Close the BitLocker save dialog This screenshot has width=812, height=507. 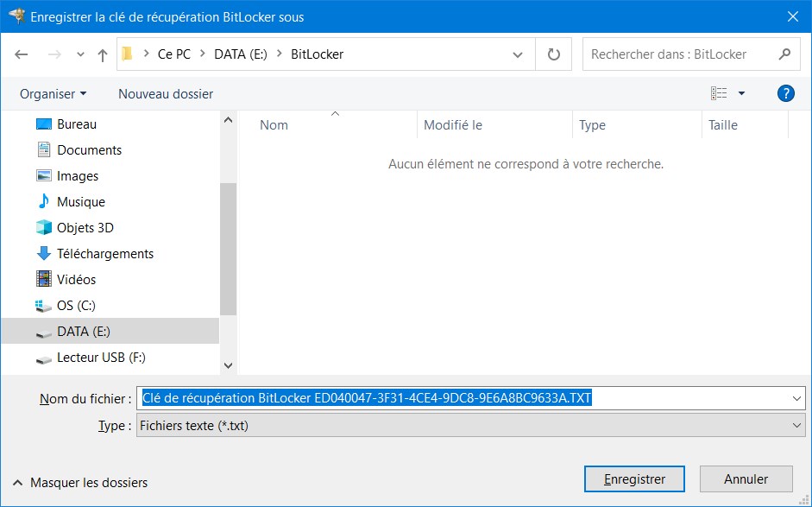click(793, 16)
